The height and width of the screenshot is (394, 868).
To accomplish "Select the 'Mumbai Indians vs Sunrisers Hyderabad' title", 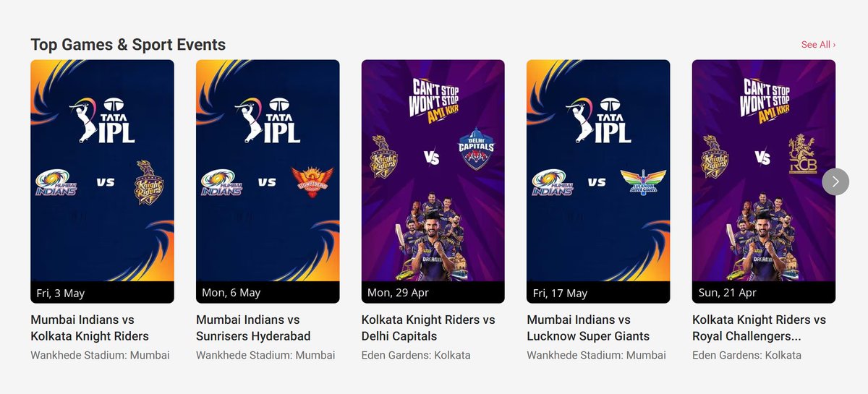I will tap(253, 327).
